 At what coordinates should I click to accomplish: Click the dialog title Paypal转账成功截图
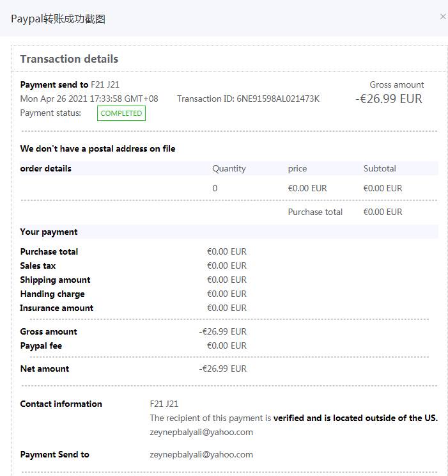pyautogui.click(x=58, y=19)
